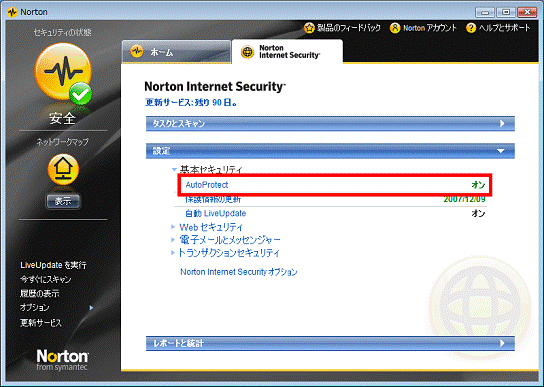Switch to the ホーム tab
This screenshot has width=544, height=387.
(x=176, y=52)
